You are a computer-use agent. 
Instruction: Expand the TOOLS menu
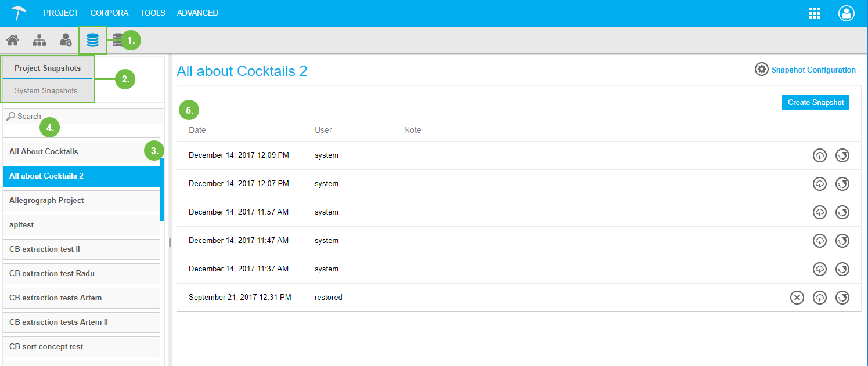tap(153, 13)
